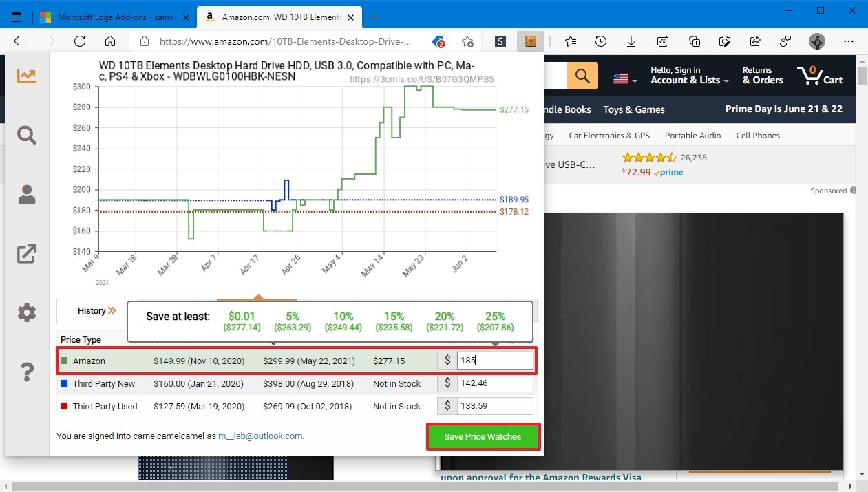Open the feedback icon in Edge toolbar
The image size is (868, 492).
[785, 41]
